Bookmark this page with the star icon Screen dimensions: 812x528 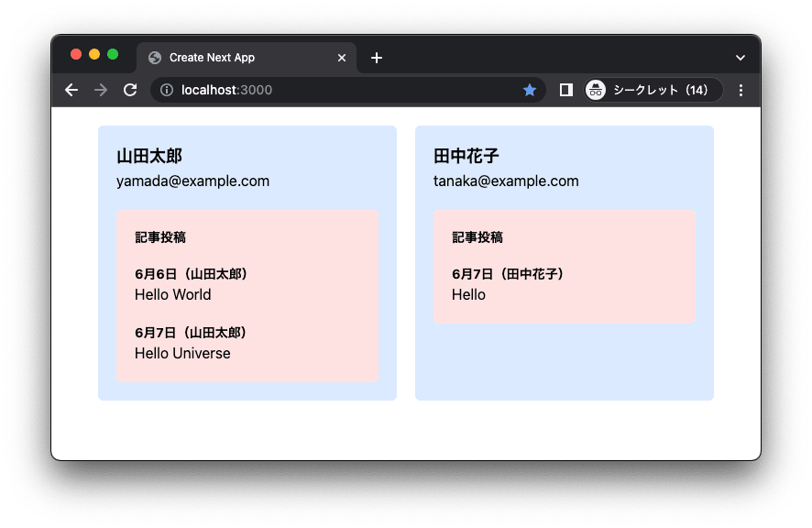point(529,90)
